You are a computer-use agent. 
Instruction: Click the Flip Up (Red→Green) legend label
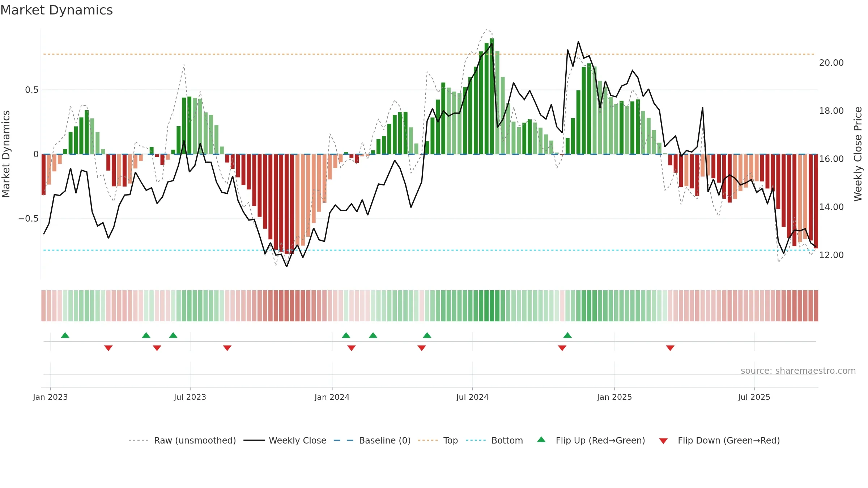coord(600,440)
